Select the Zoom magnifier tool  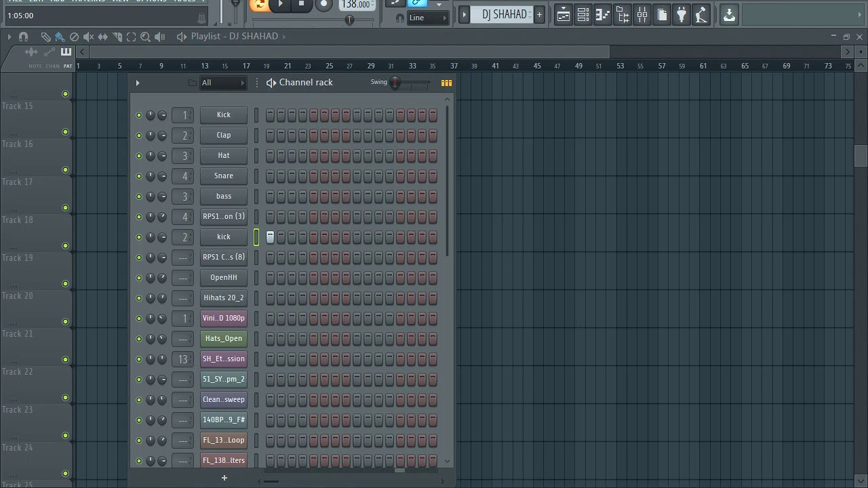[145, 37]
